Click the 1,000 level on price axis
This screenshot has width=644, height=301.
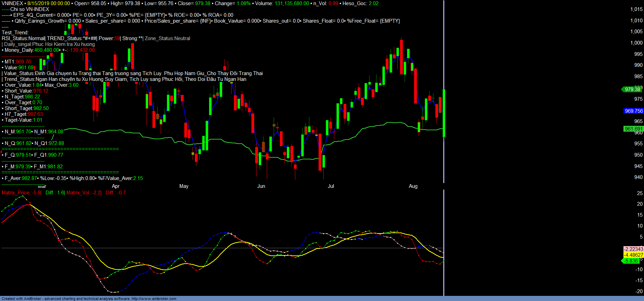coord(636,43)
